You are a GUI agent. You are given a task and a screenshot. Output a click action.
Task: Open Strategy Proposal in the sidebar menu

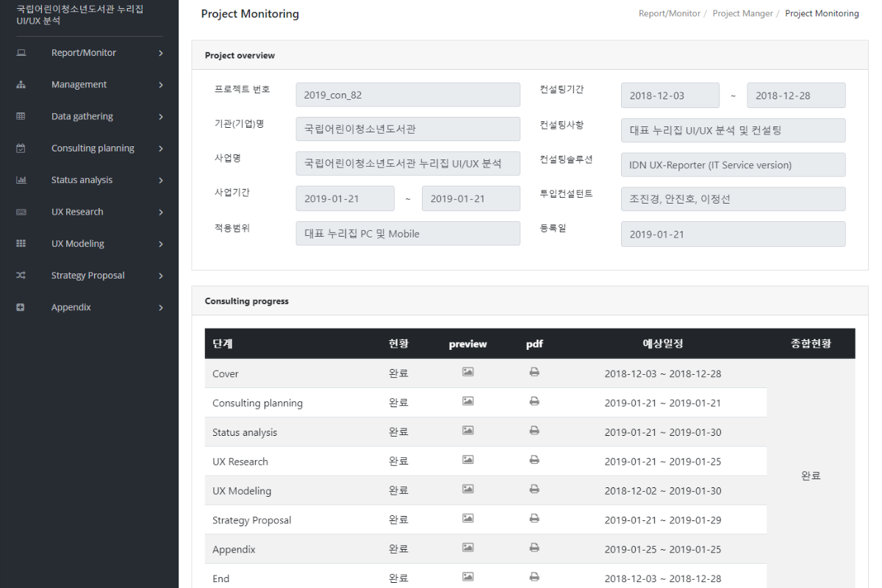coord(88,276)
